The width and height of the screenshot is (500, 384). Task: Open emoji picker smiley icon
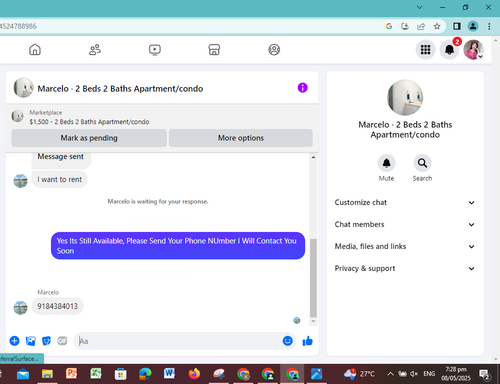[287, 341]
